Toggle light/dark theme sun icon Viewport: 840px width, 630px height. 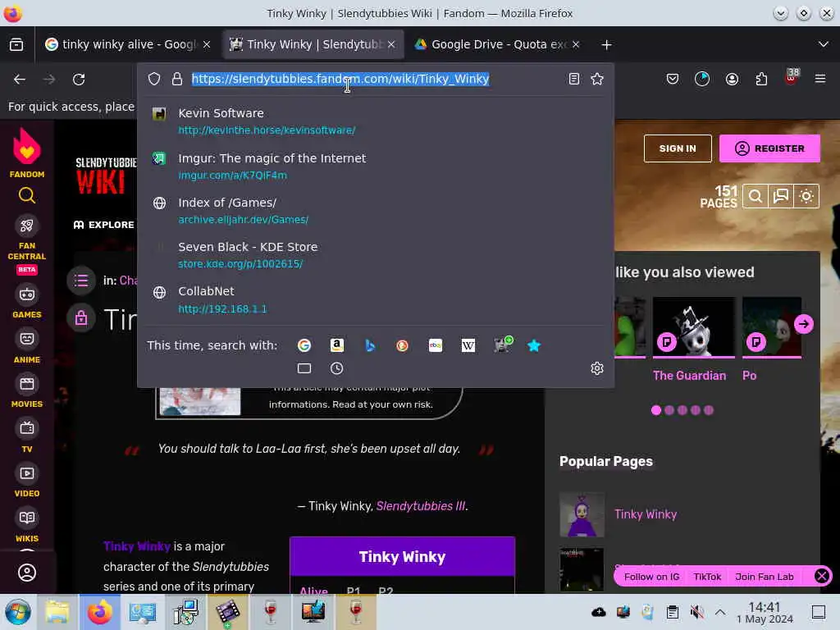click(x=806, y=197)
